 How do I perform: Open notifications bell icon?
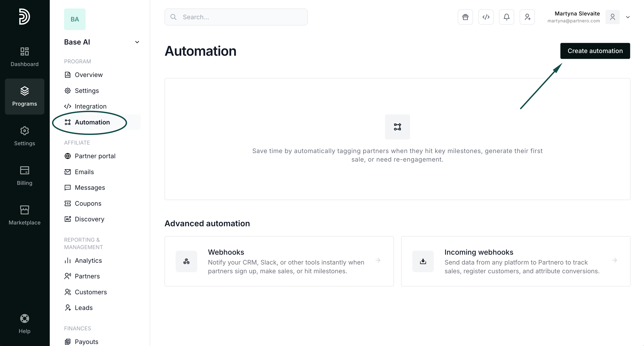tap(506, 17)
